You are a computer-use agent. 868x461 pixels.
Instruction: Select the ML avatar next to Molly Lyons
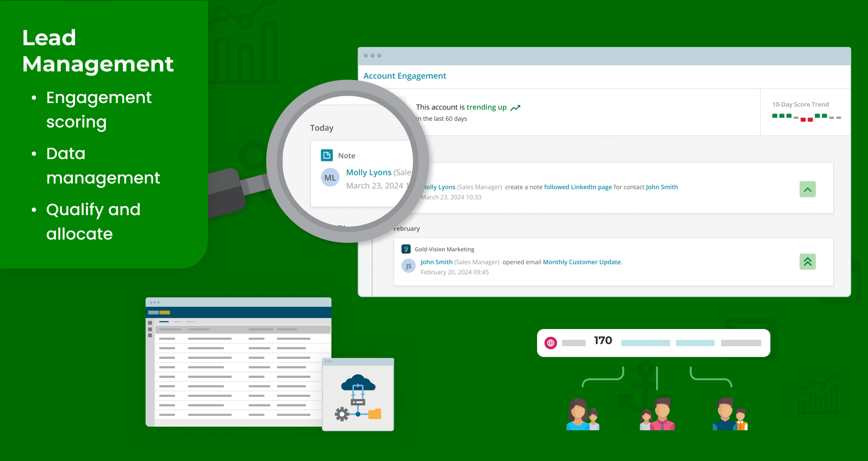(x=330, y=177)
